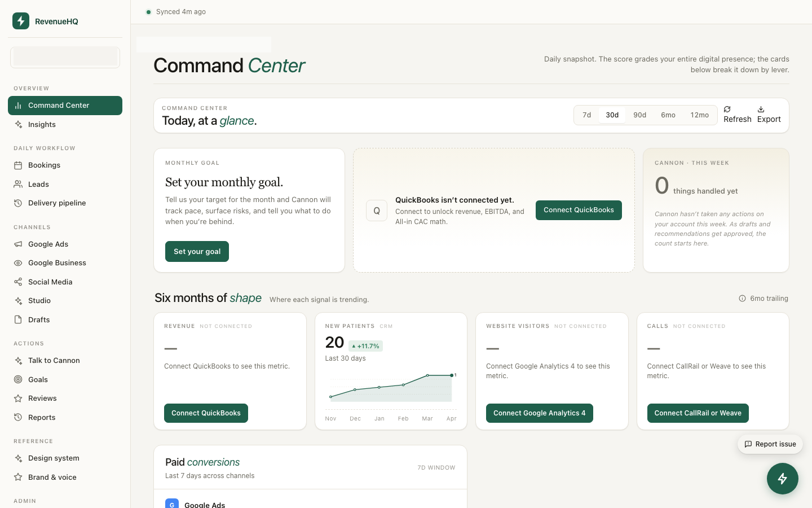Open Talk to Cannon
812x508 pixels.
click(x=65, y=361)
